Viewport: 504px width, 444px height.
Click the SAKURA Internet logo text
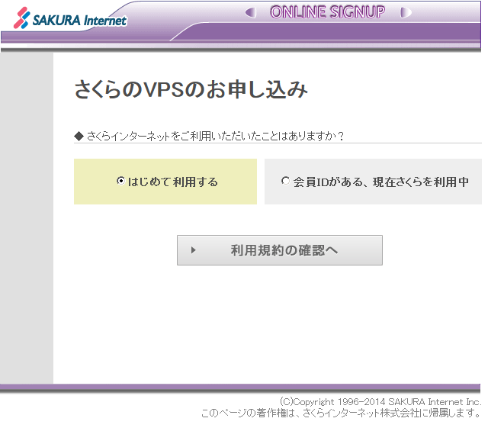(x=79, y=21)
